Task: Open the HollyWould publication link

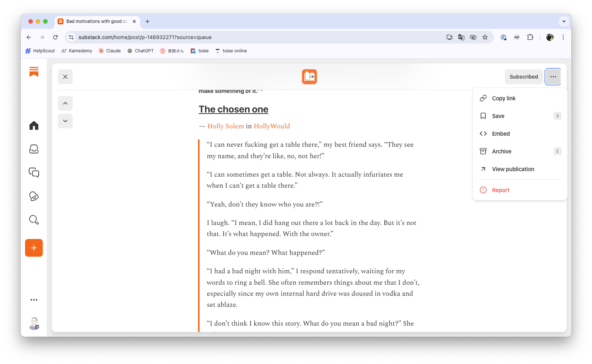Action: [272, 126]
